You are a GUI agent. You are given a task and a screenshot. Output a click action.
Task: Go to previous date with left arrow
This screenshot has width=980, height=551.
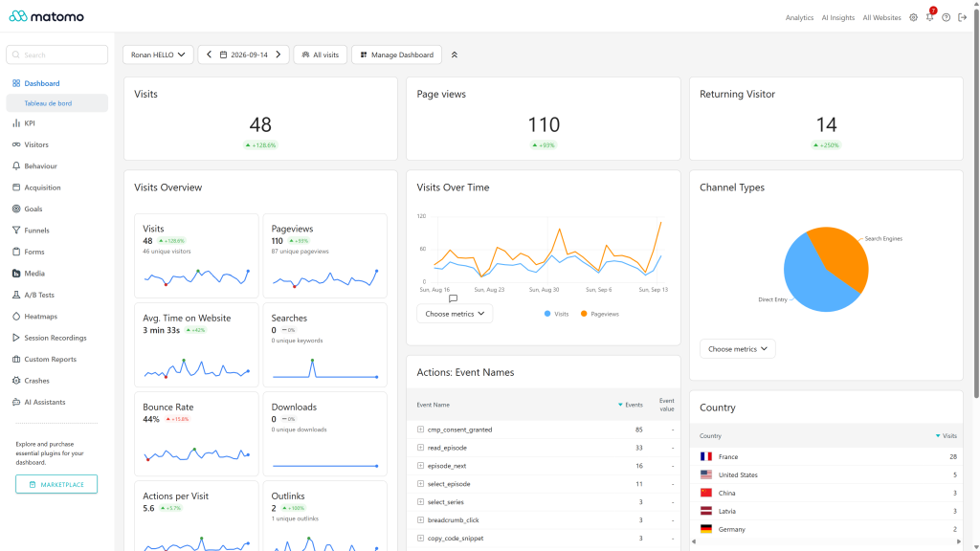click(209, 55)
